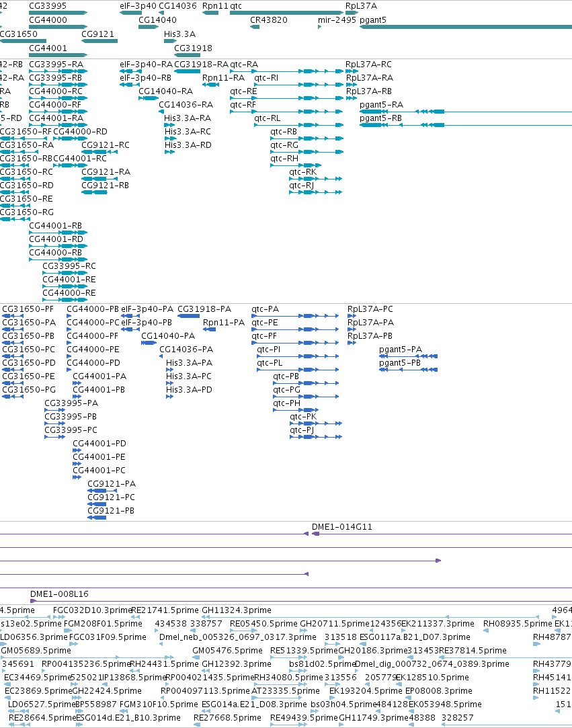Click BAC clone DME1-008L16 label

tap(59, 594)
